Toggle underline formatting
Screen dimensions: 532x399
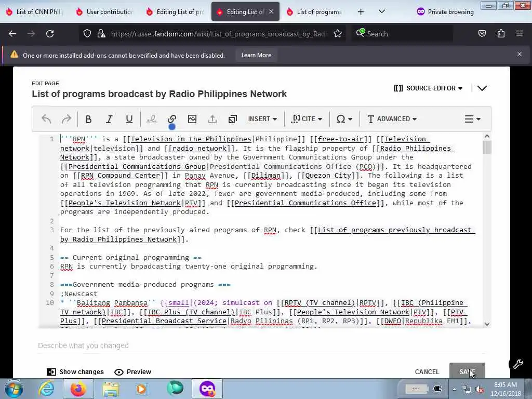point(129,119)
